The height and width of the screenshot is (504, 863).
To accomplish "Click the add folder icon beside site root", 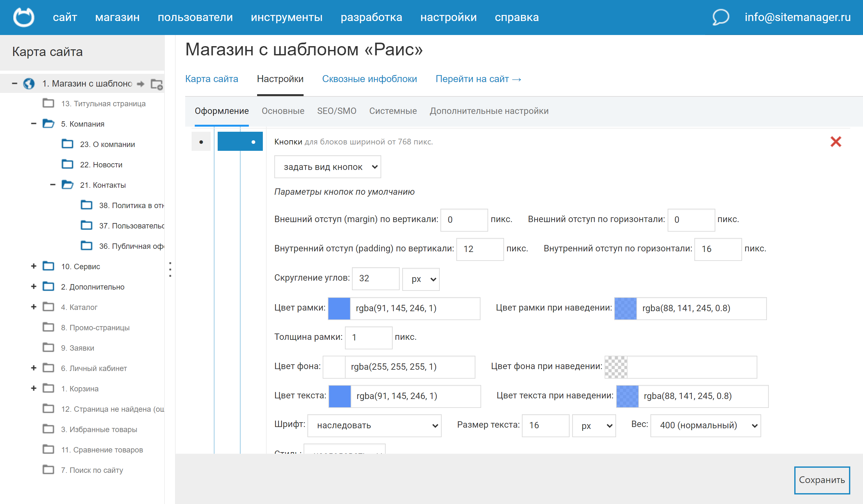I will (157, 84).
